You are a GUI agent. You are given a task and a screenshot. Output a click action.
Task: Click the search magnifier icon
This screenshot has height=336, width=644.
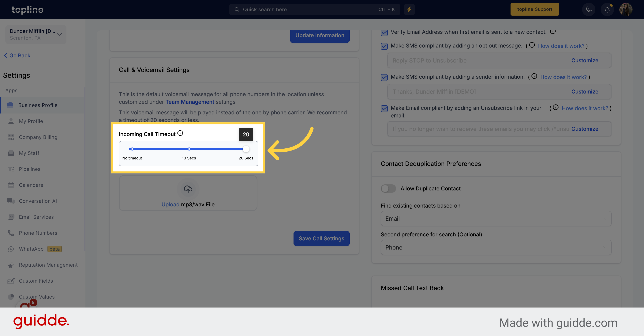(x=237, y=10)
